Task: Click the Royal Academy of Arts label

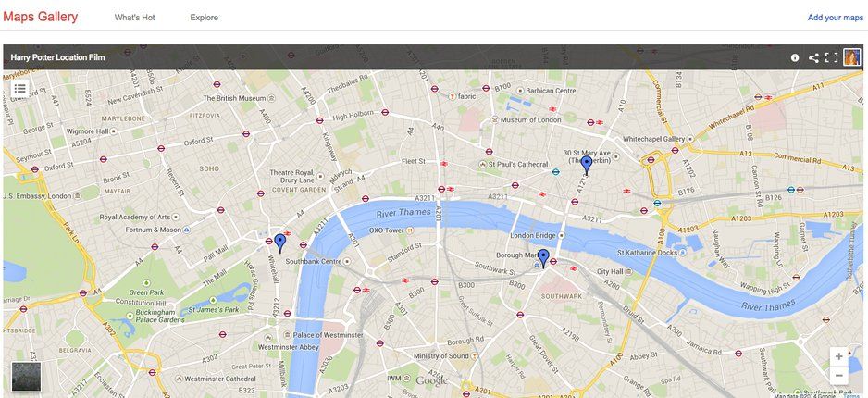Action: (x=135, y=217)
